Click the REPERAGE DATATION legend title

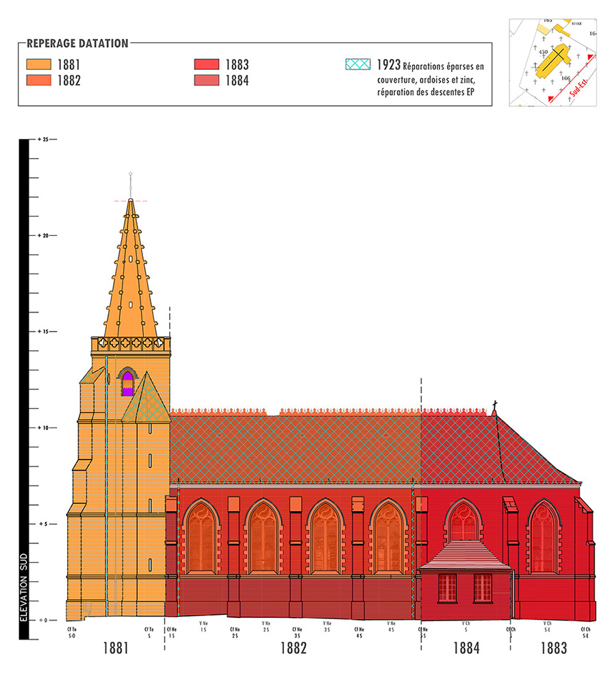point(77,44)
